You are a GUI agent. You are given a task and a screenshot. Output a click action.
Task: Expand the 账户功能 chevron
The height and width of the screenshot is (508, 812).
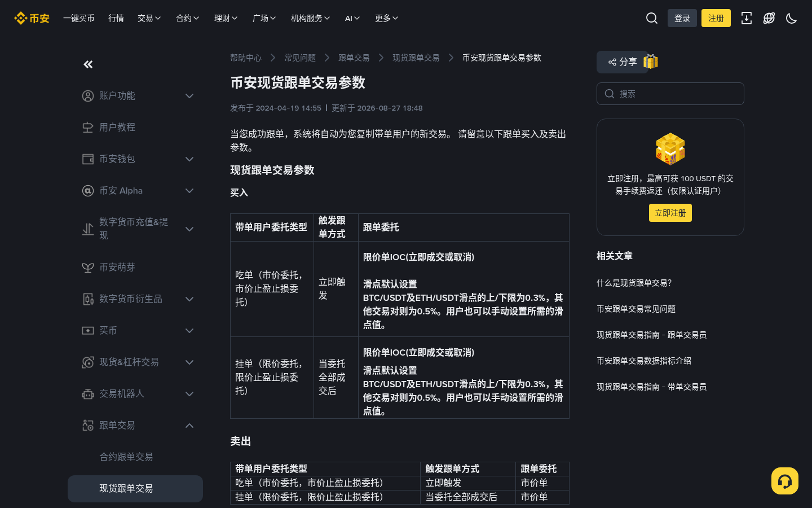tap(189, 96)
